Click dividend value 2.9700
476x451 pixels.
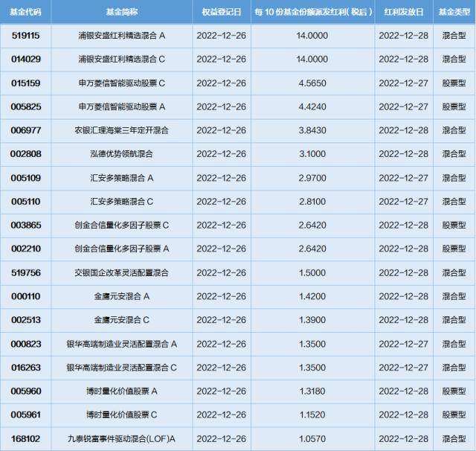click(312, 178)
